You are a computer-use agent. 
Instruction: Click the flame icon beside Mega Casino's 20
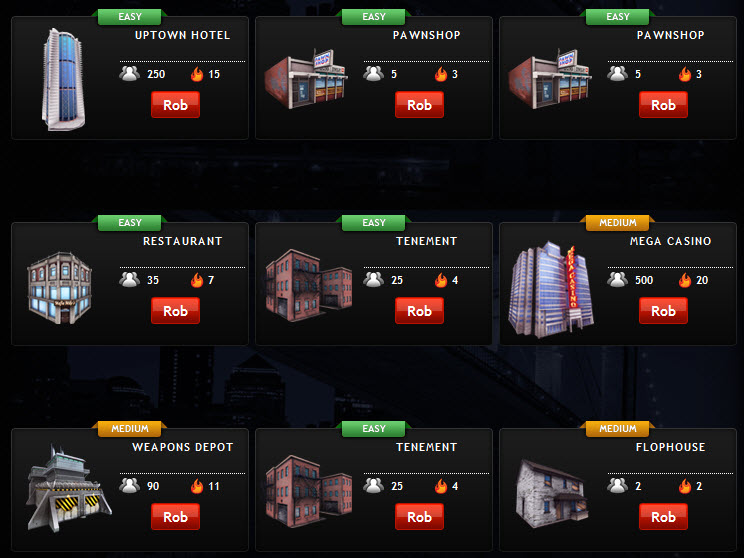click(x=685, y=279)
